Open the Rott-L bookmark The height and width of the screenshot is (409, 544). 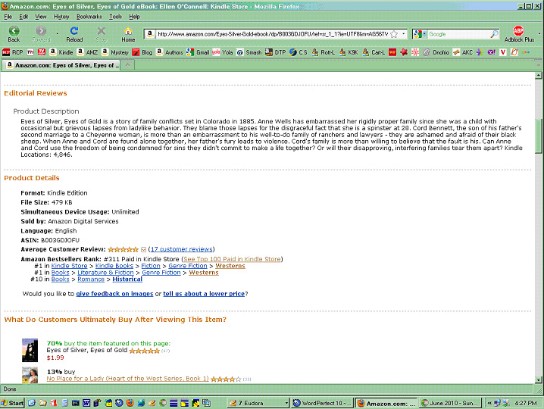[x=323, y=52]
